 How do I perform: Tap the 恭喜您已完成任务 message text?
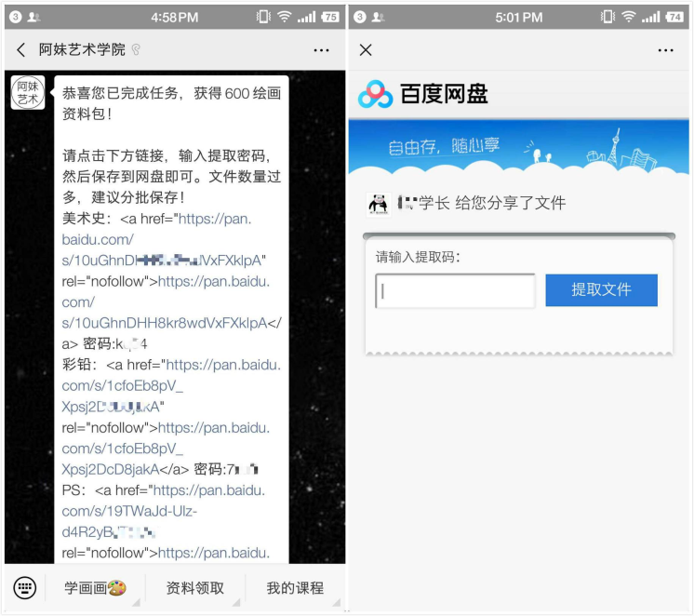171,103
